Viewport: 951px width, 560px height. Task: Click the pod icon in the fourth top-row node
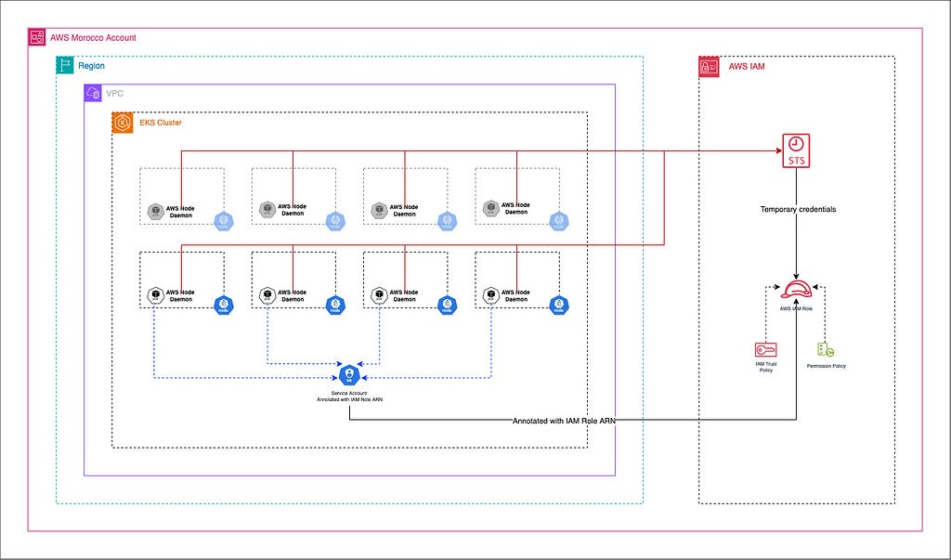point(490,208)
